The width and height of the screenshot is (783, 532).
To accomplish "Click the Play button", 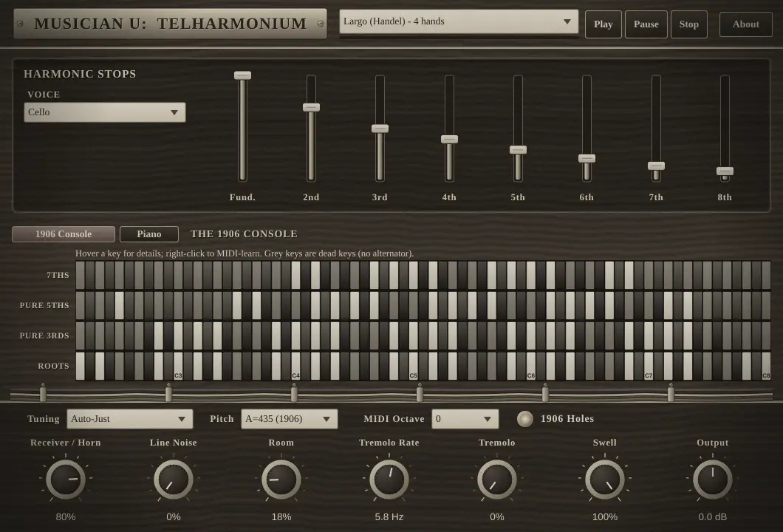I will (604, 24).
